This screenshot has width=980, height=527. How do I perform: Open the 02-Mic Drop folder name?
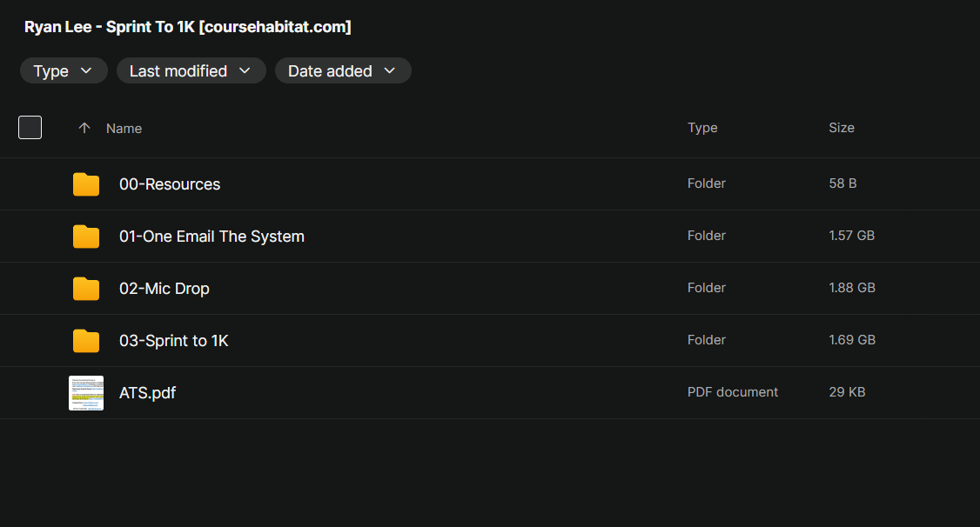click(x=164, y=289)
